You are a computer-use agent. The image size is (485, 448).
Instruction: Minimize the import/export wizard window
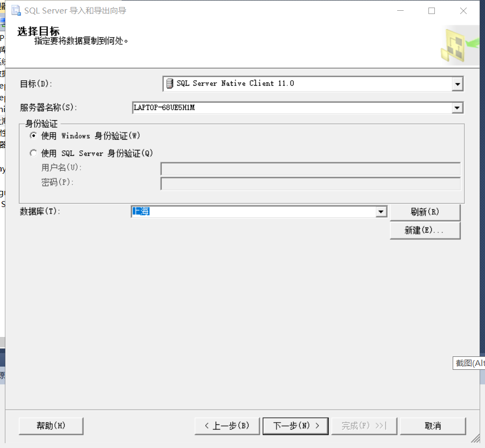(400, 11)
